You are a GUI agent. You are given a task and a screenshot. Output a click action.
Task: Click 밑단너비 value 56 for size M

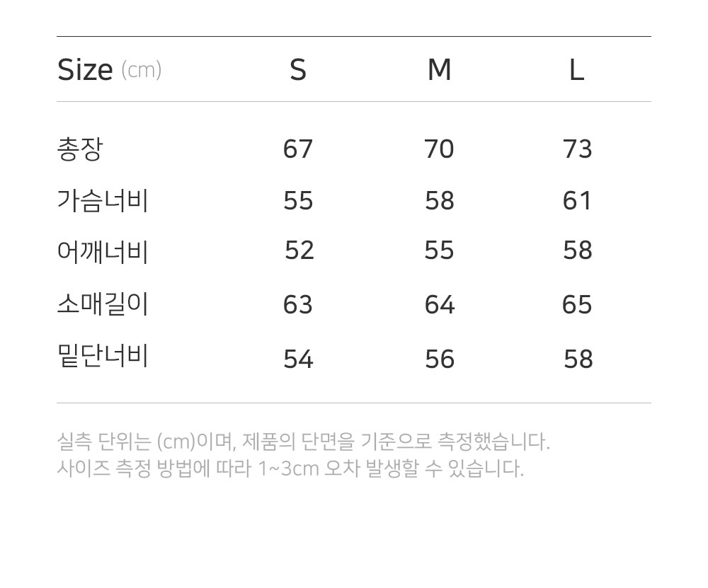tap(439, 359)
